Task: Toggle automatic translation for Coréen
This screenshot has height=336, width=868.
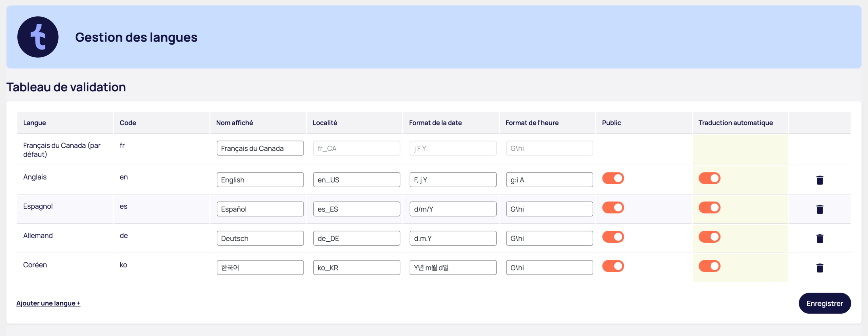Action: [710, 266]
